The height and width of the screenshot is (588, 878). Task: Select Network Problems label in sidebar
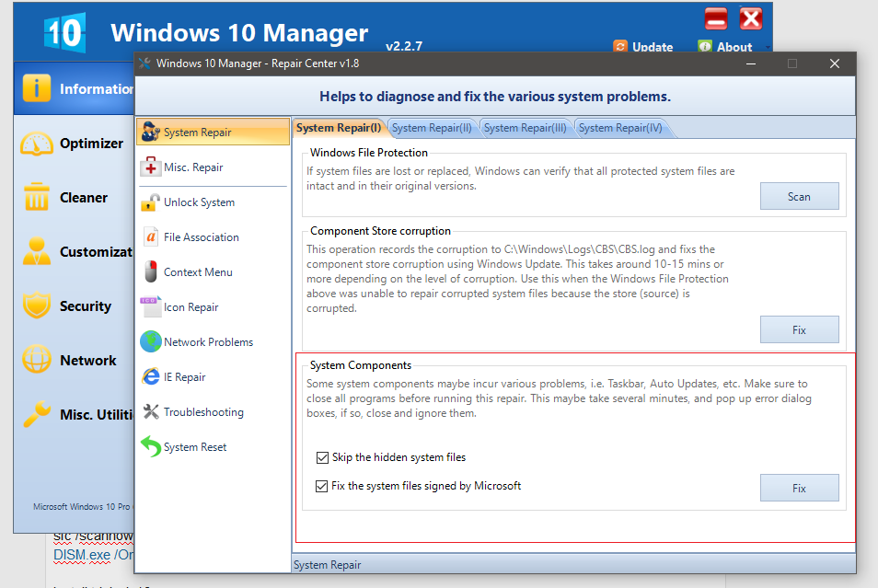(208, 341)
